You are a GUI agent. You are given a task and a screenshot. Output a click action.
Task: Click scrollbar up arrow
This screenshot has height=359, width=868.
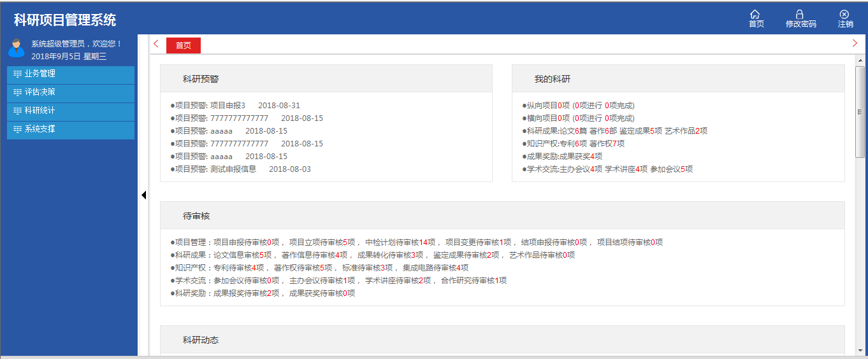tap(860, 61)
